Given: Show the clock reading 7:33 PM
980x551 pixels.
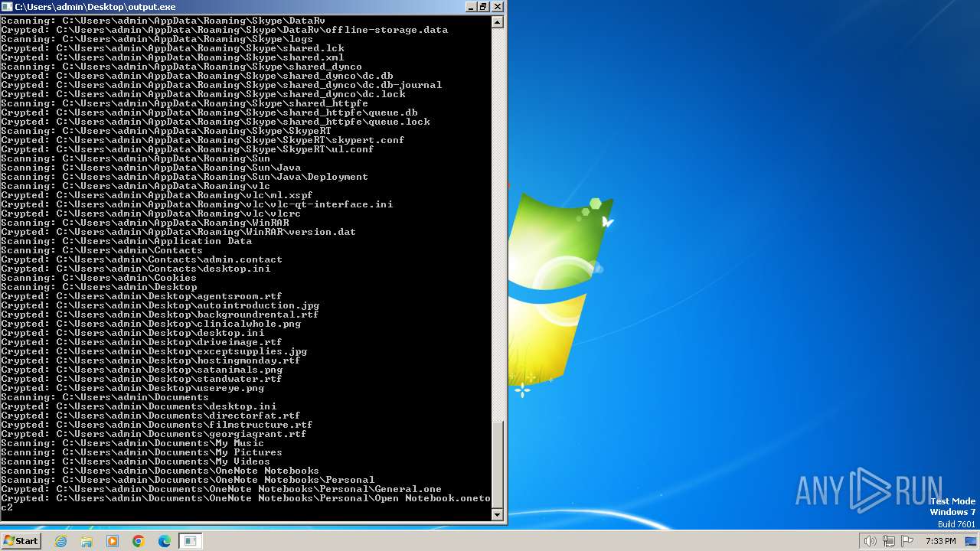Looking at the screenshot, I should point(940,541).
